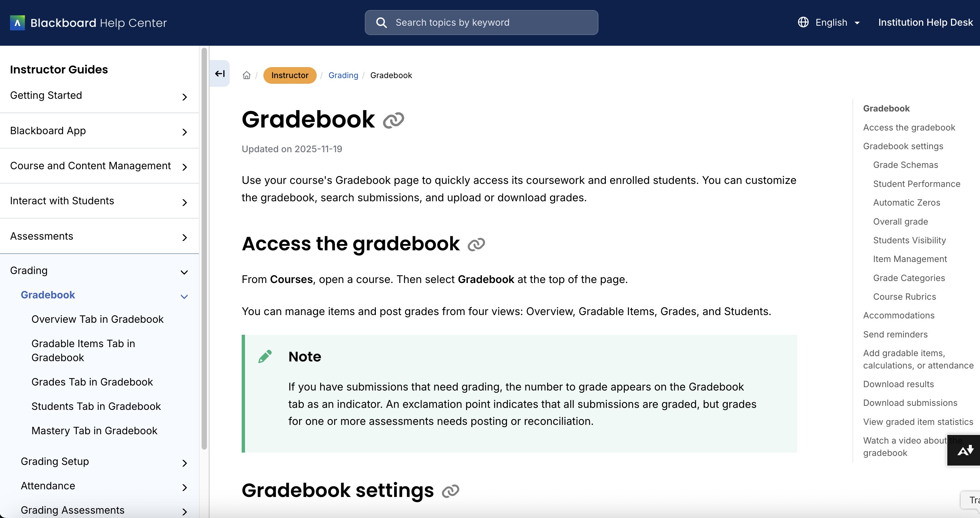The image size is (980, 518).
Task: Click the globe language icon
Action: (803, 22)
